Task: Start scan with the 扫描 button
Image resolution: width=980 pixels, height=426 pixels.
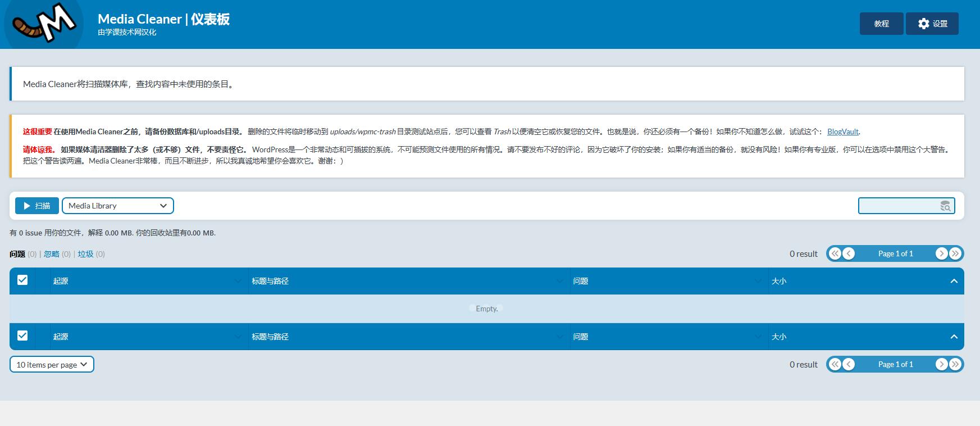Action: [x=37, y=206]
